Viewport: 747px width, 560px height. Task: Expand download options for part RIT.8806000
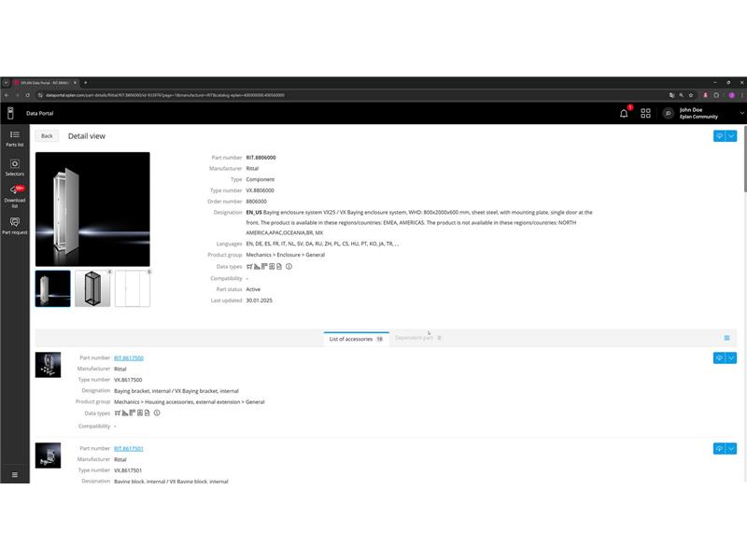coord(731,136)
